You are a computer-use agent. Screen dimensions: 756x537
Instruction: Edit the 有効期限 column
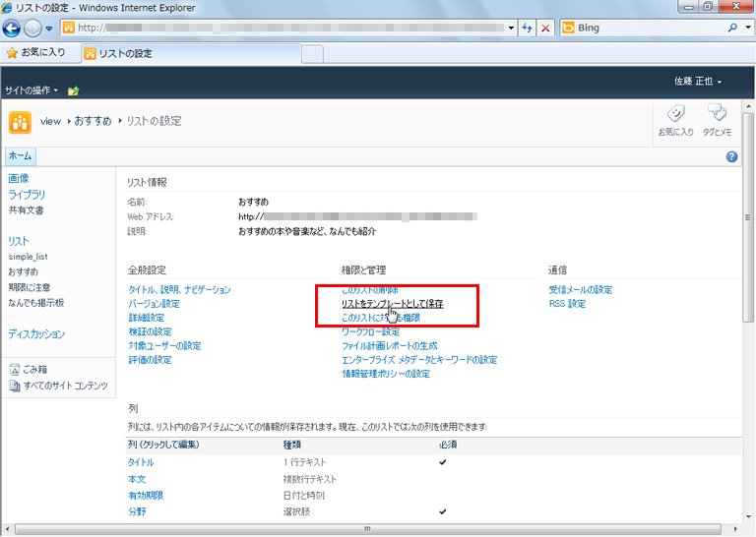146,496
